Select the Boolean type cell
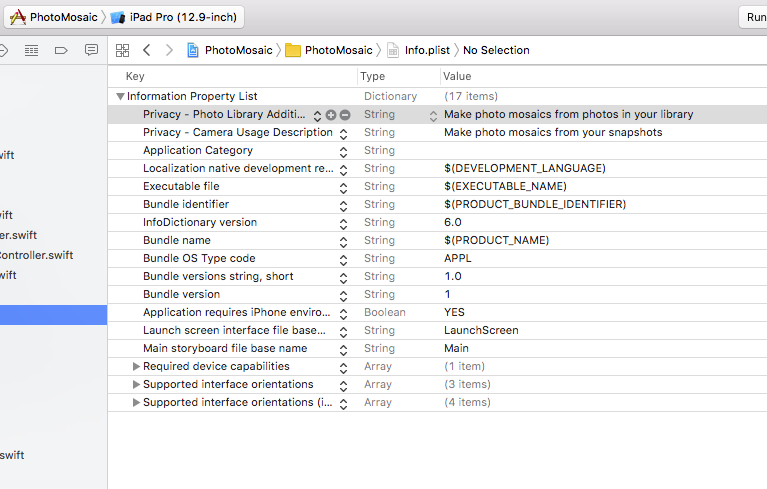767x489 pixels. click(x=384, y=312)
